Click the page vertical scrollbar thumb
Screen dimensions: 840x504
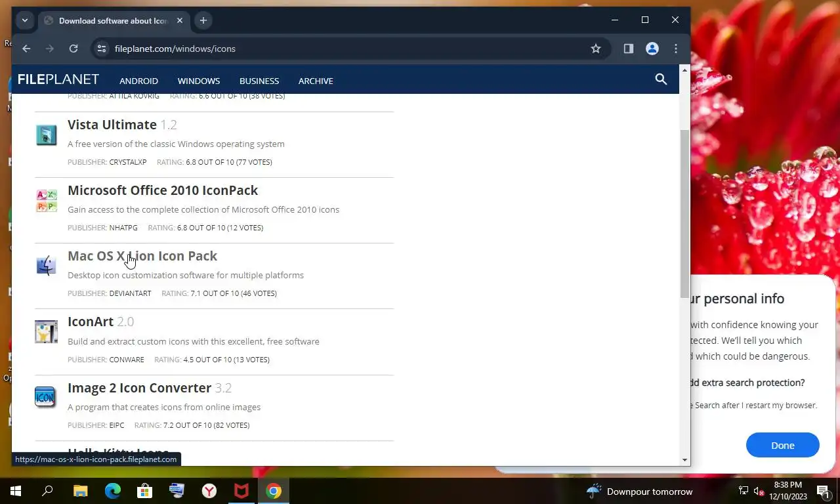(684, 213)
